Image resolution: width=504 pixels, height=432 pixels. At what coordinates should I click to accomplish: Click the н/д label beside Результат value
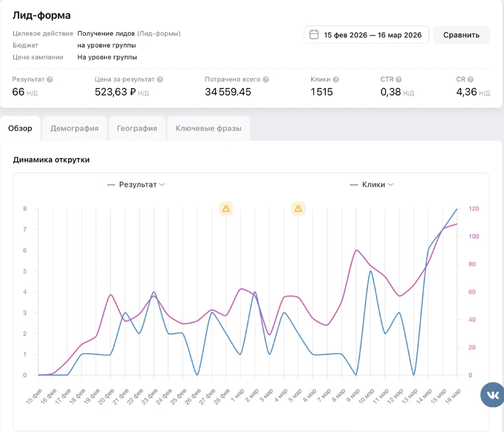[x=32, y=93]
